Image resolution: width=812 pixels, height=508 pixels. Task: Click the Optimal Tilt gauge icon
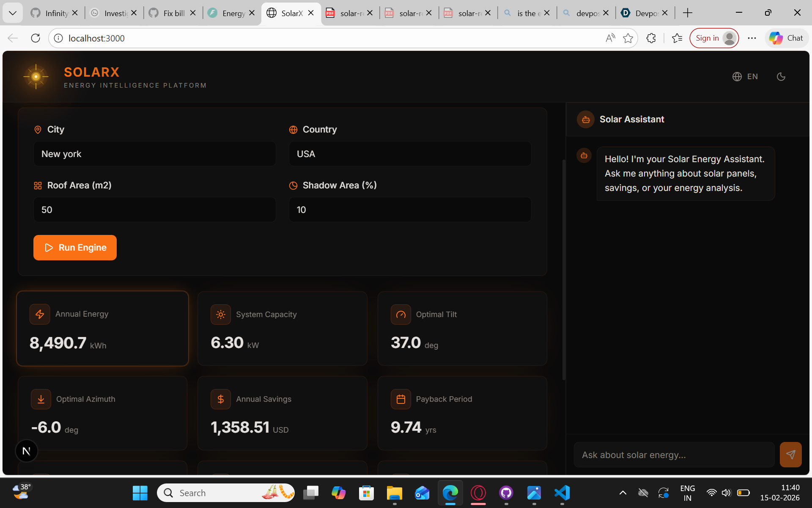[x=401, y=315]
